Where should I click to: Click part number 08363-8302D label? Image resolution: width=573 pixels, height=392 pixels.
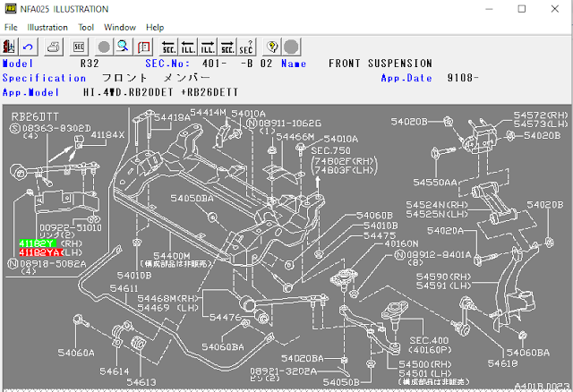[56, 128]
